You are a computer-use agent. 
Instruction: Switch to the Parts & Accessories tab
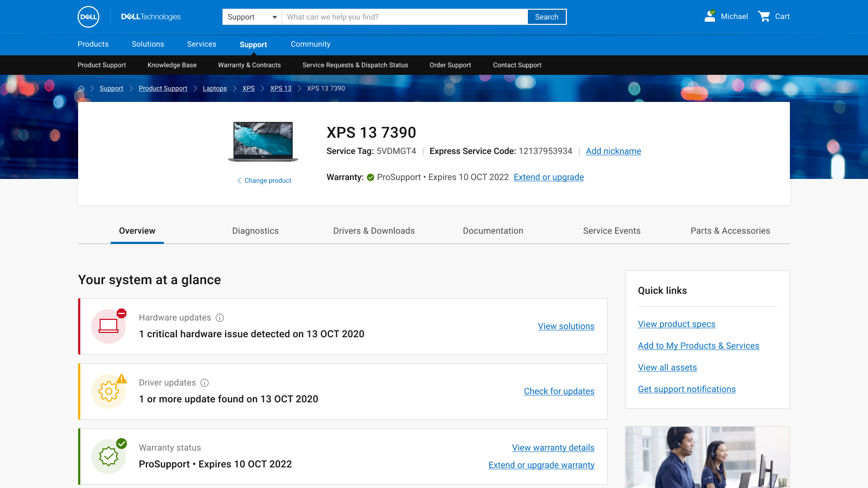point(730,231)
